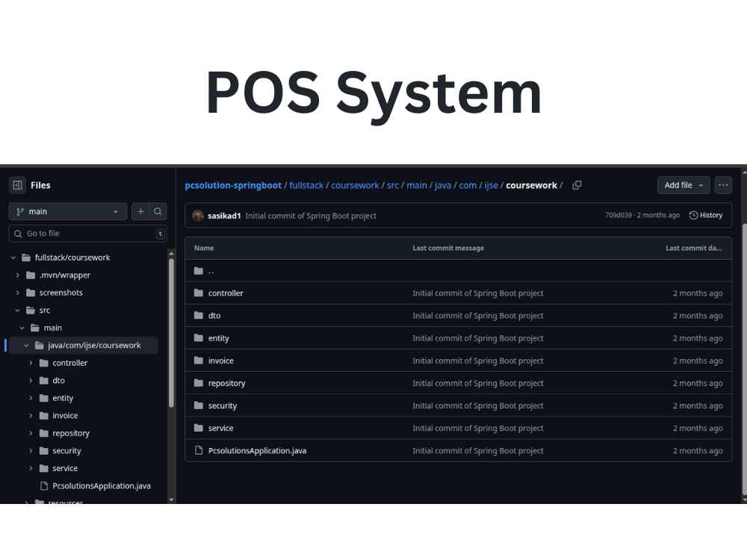Screen dimensions: 747x560
Task: Select PcsolutionsApplication.java in sidebar tree
Action: coord(102,486)
